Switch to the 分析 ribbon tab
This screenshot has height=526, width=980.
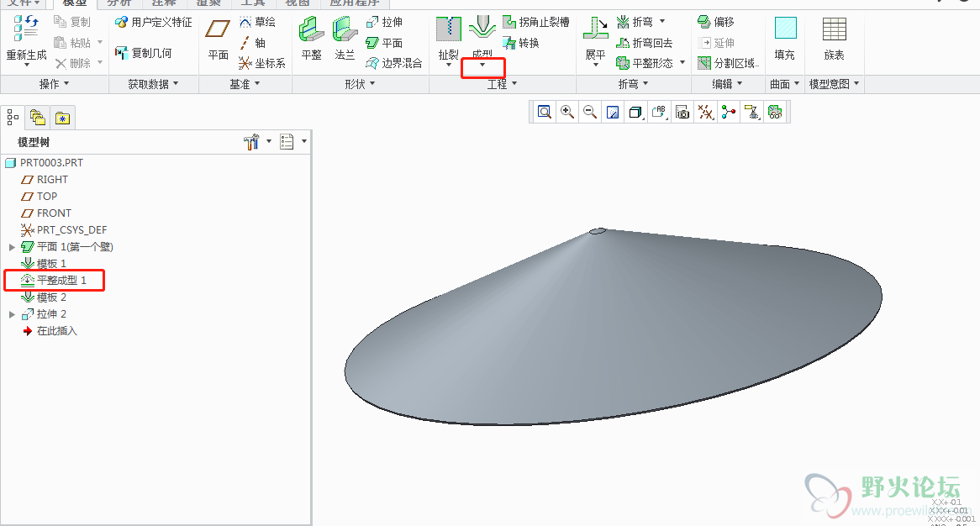pyautogui.click(x=119, y=3)
